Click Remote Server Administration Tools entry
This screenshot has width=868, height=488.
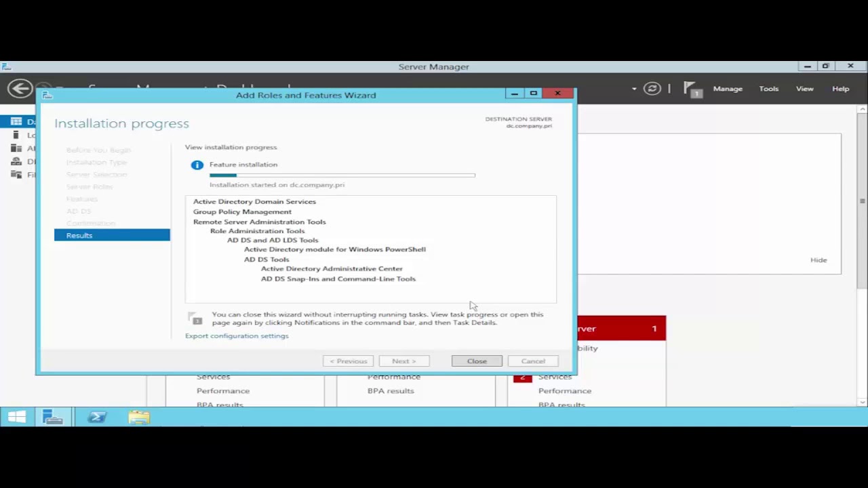[259, 222]
